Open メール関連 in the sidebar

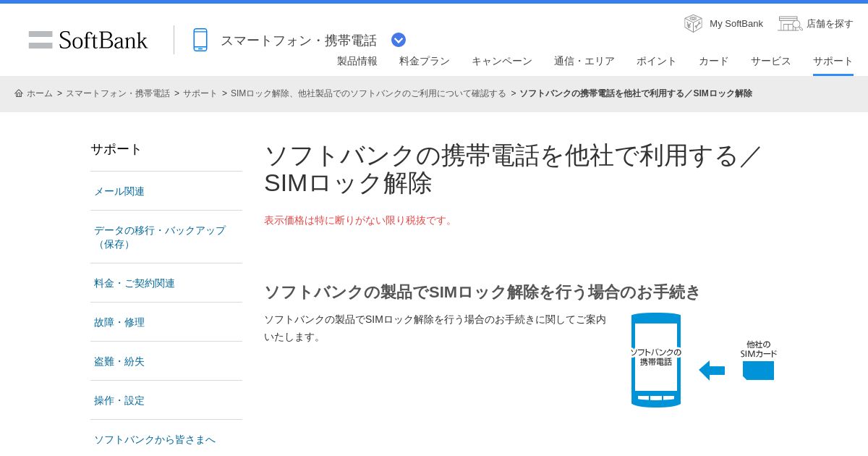(119, 191)
